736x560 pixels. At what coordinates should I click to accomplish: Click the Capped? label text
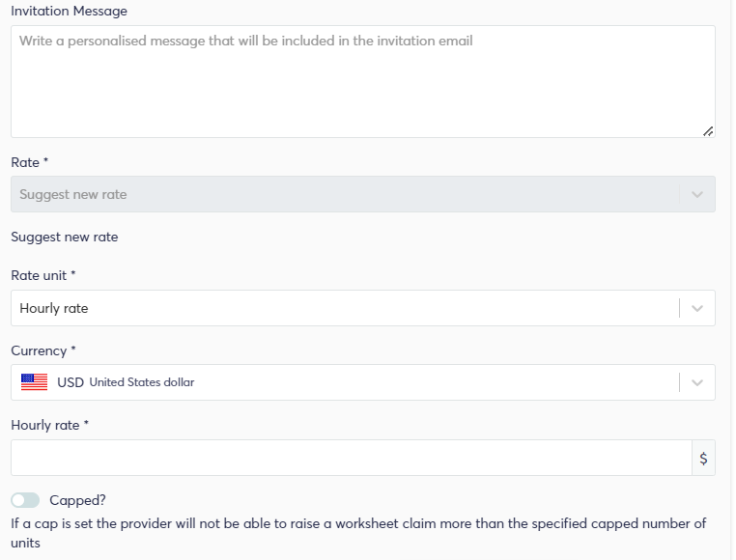tap(78, 500)
